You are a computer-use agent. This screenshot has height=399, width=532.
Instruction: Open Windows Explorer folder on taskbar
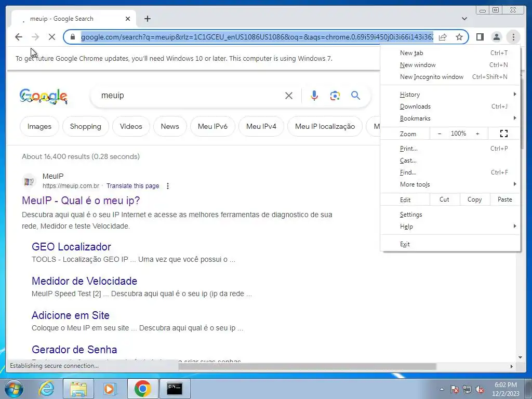coord(78,389)
